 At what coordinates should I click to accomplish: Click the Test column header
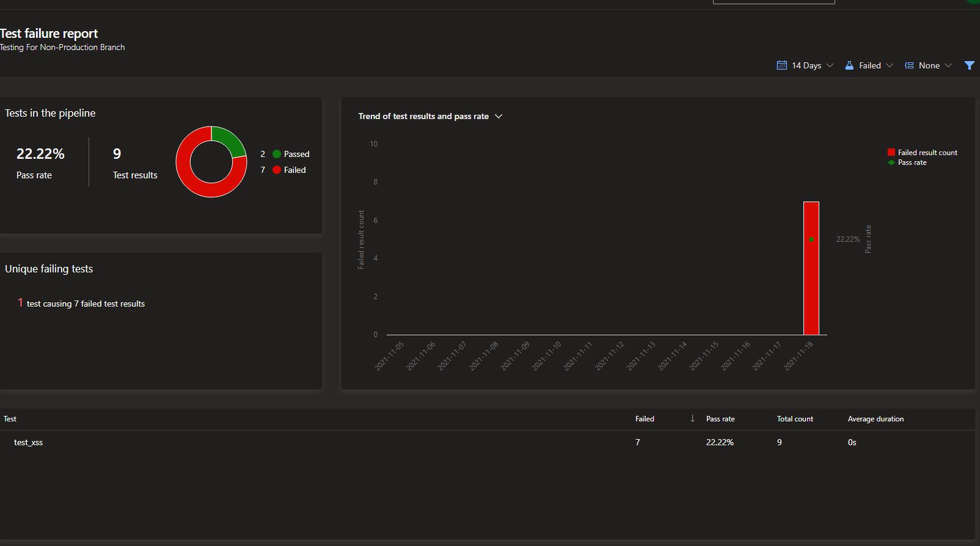[10, 419]
